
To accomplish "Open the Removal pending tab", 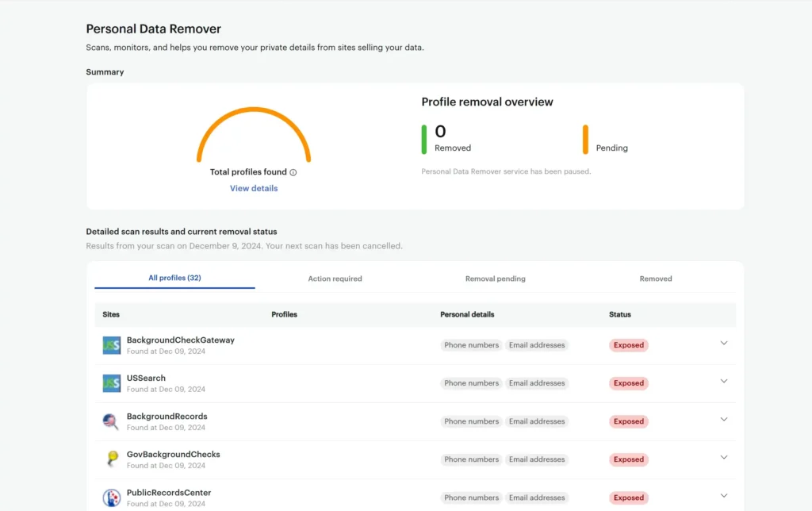I will [x=495, y=279].
